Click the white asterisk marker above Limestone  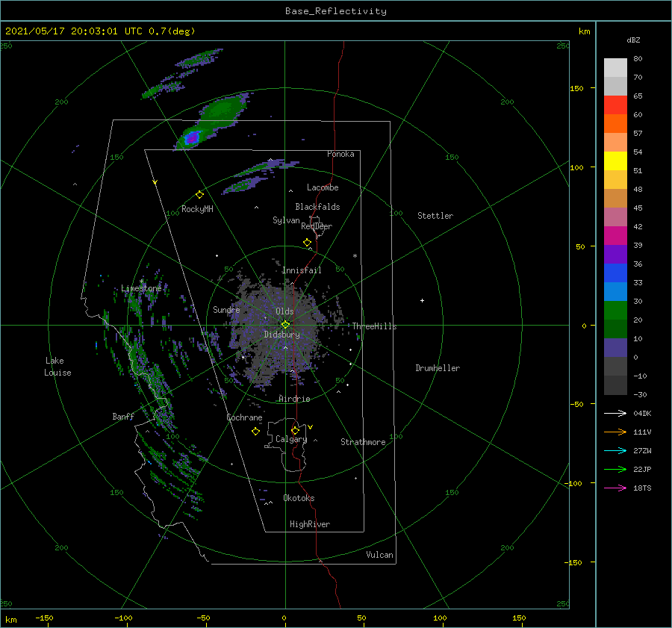pos(141,282)
